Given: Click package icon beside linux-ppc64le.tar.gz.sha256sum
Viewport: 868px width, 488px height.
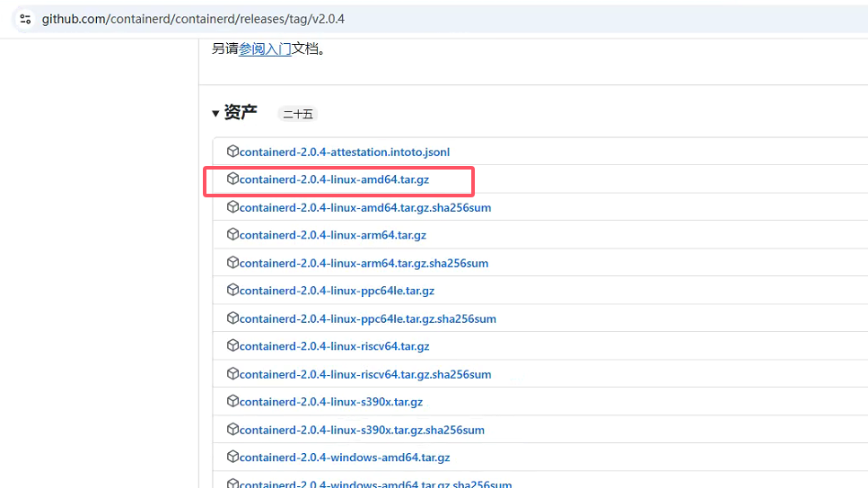Looking at the screenshot, I should [232, 318].
